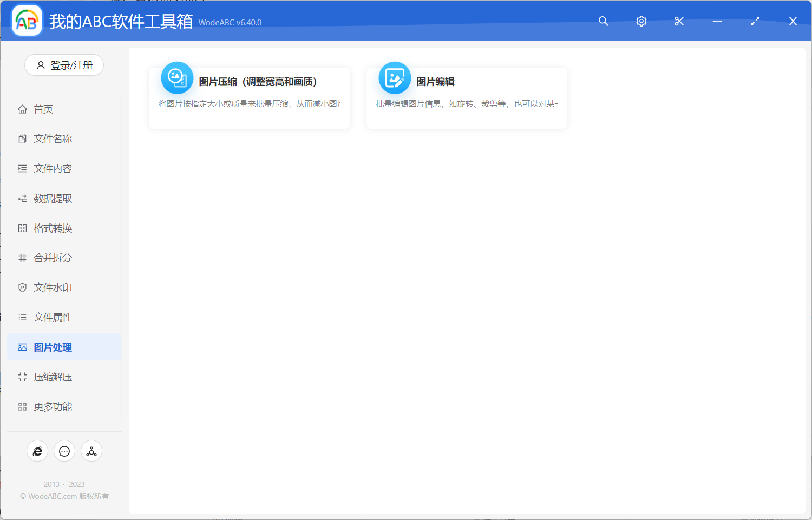
Task: Select 文件内容 in the sidebar
Action: (53, 168)
